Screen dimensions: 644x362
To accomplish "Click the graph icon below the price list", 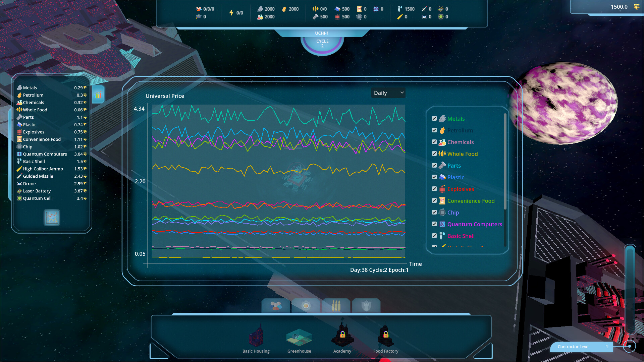I will (x=52, y=217).
